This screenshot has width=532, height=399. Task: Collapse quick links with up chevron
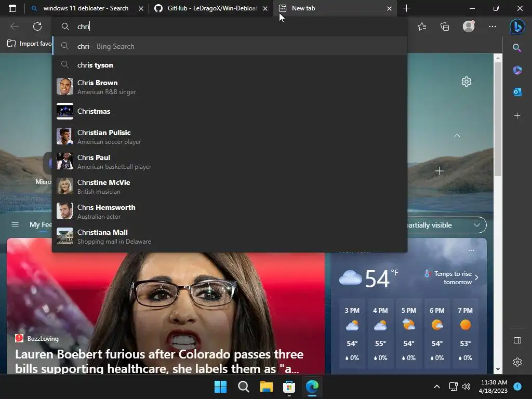pos(457,136)
